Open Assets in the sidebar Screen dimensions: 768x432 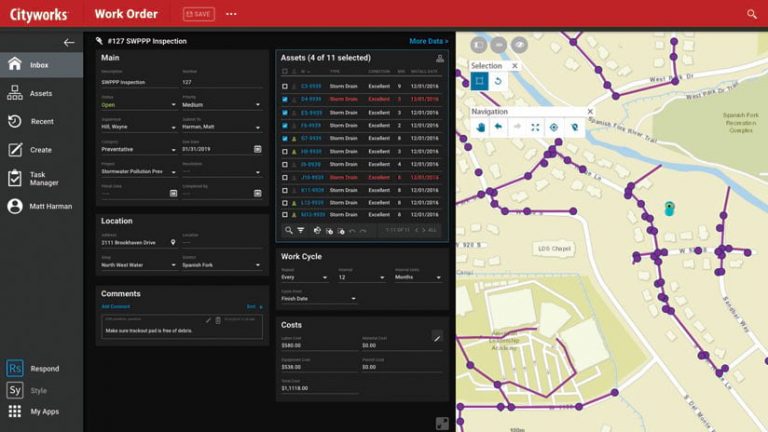pos(41,93)
